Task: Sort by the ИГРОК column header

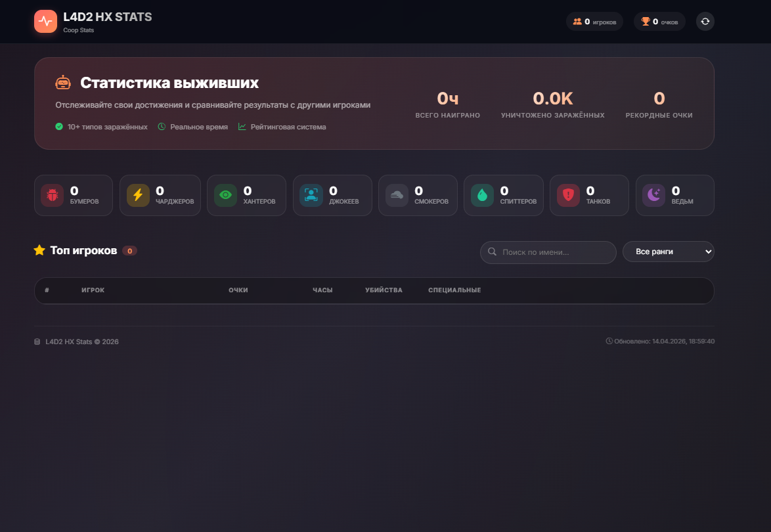Action: tap(93, 290)
